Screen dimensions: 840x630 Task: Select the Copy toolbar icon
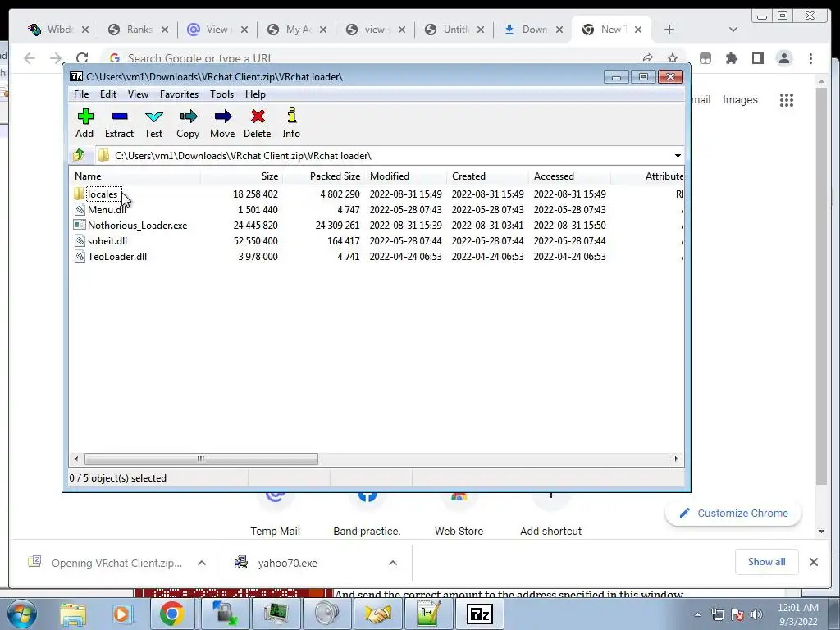tap(188, 116)
